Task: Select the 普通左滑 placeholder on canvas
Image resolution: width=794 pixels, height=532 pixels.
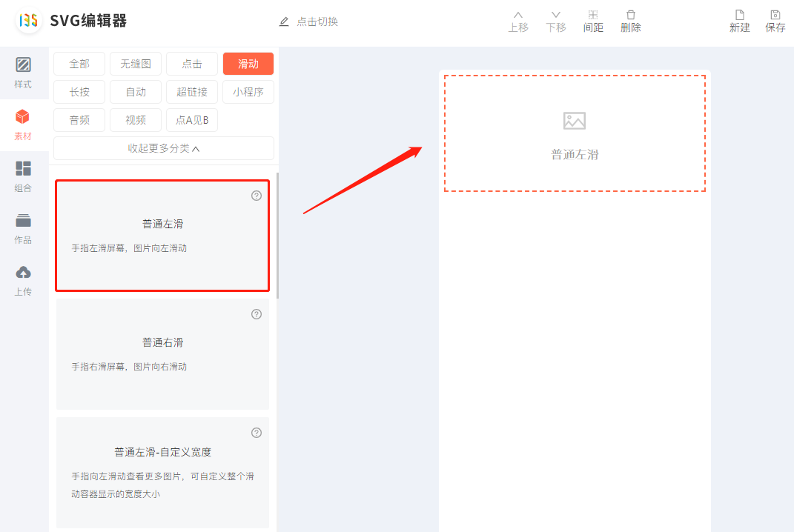Action: (x=575, y=134)
